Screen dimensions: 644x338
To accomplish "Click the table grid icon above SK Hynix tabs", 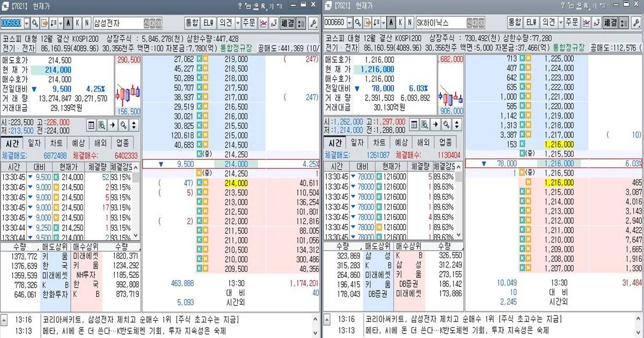I will tap(413, 125).
